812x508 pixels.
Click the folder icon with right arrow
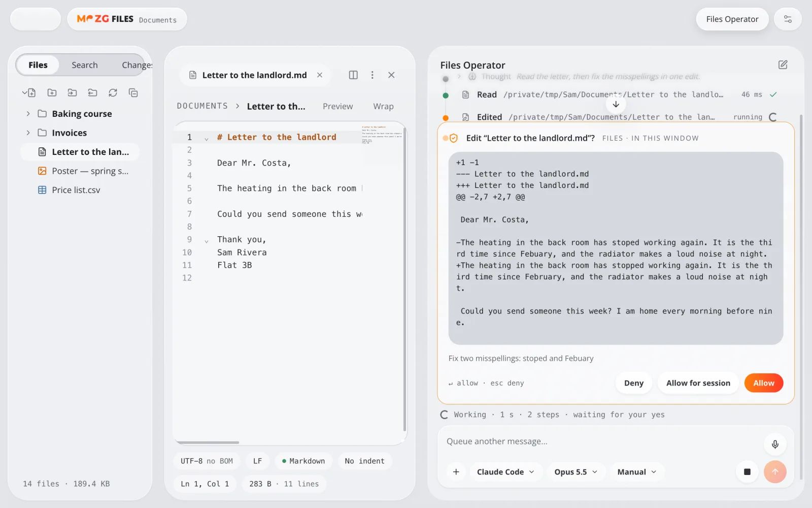(x=72, y=92)
